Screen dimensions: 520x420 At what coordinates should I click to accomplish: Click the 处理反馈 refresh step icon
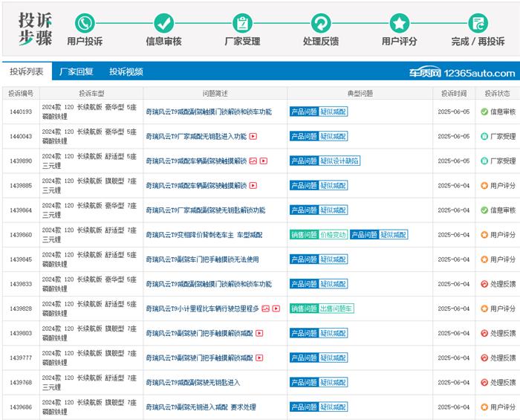point(321,23)
